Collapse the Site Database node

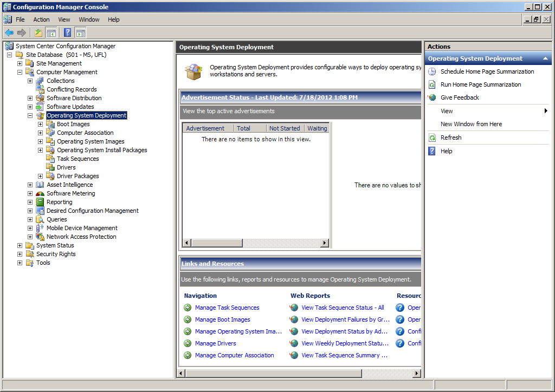[10, 55]
